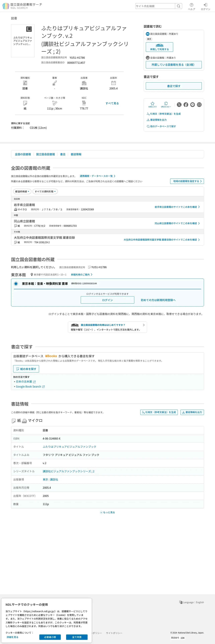The image size is (215, 644).
Task: Click 書店で探す button in sidebar
Action: (174, 86)
